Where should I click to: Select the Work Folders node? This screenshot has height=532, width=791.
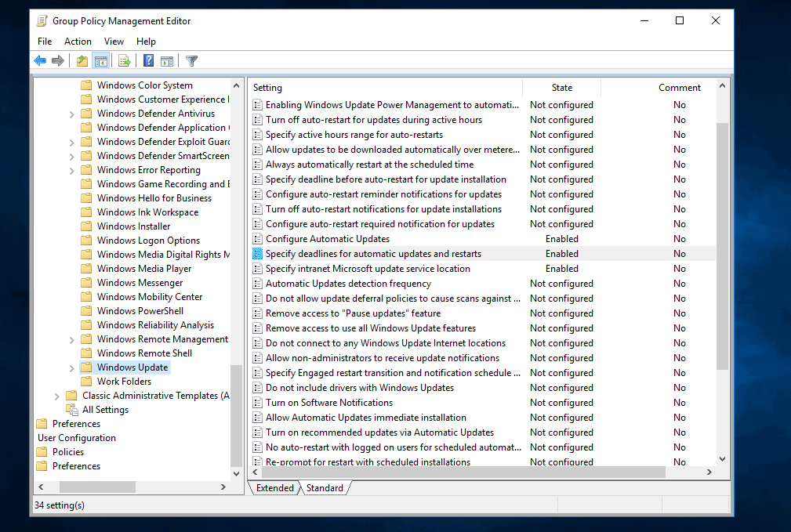pyautogui.click(x=123, y=381)
